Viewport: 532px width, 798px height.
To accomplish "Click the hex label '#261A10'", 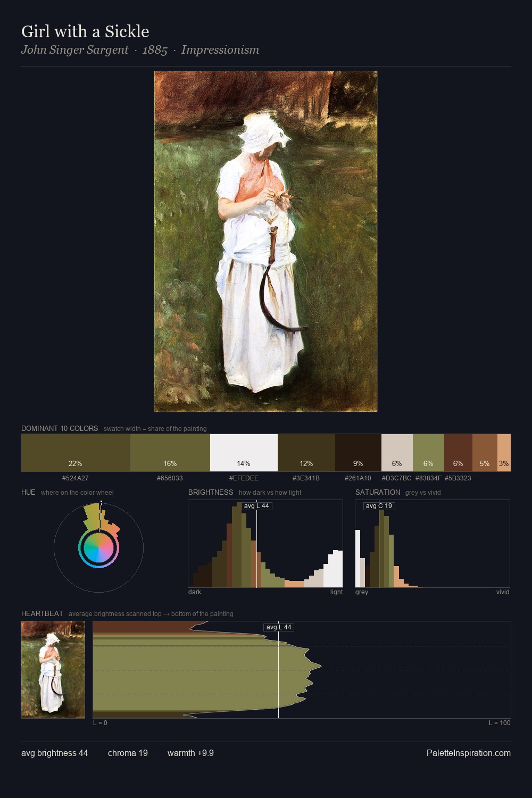I will [x=358, y=478].
